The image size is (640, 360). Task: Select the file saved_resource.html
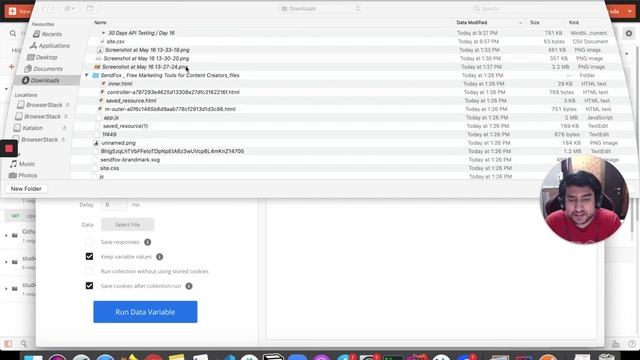click(131, 101)
